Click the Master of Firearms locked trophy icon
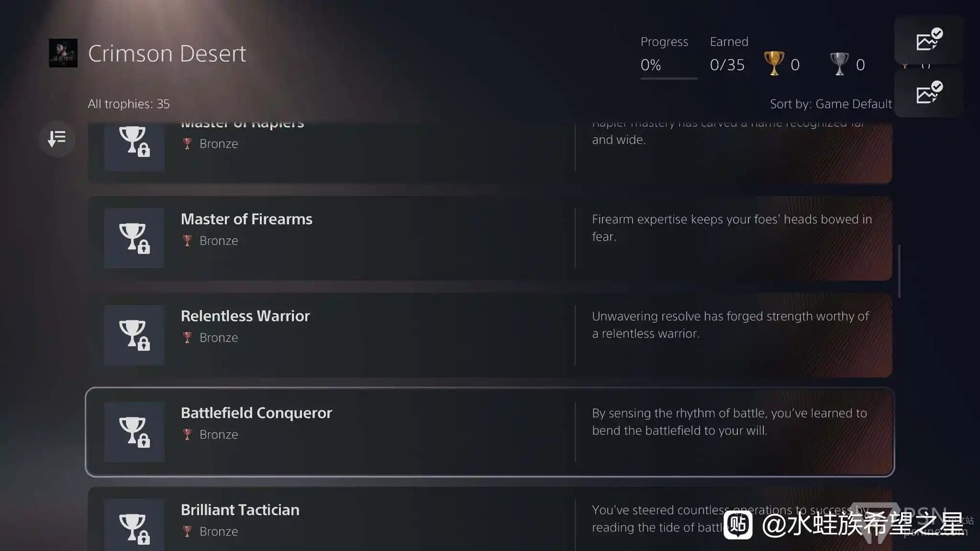The width and height of the screenshot is (980, 551). tap(134, 238)
